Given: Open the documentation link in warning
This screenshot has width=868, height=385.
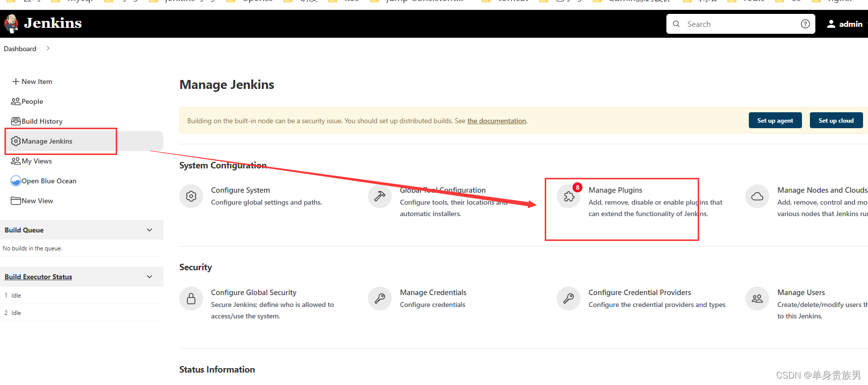Looking at the screenshot, I should (497, 121).
